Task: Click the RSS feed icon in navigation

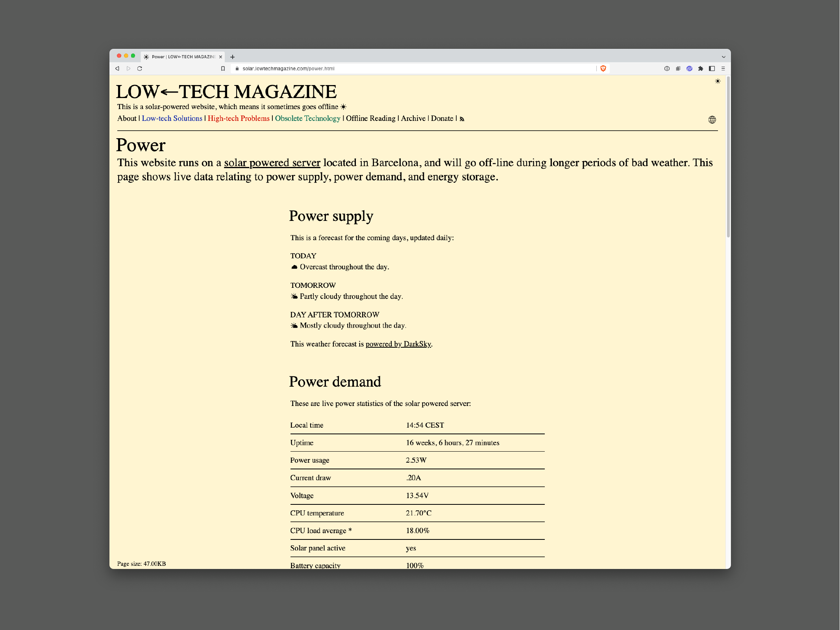Action: pos(462,119)
